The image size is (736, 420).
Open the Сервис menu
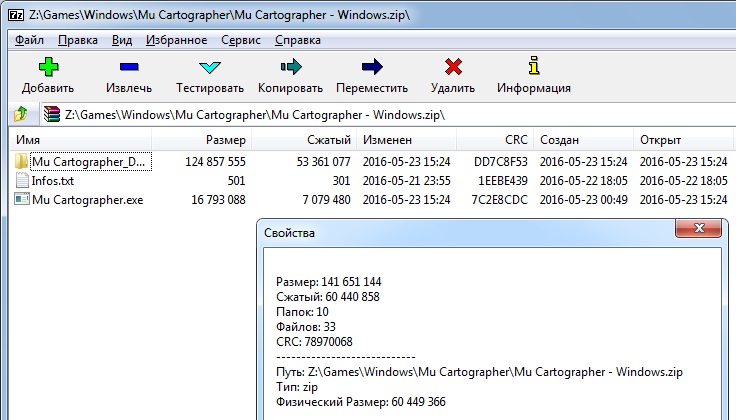pos(241,40)
